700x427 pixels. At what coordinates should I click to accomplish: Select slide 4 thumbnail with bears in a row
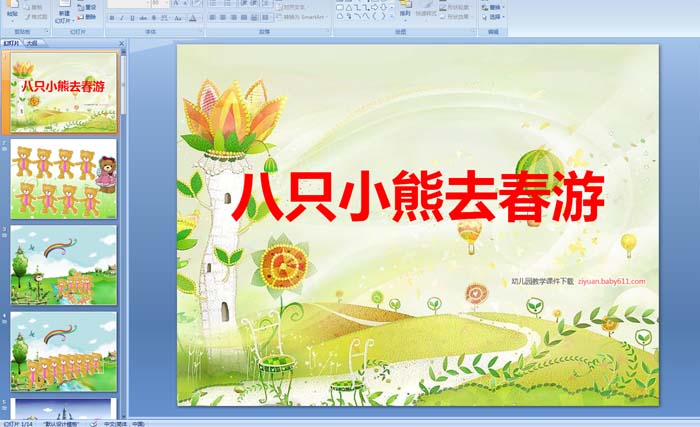tap(63, 352)
